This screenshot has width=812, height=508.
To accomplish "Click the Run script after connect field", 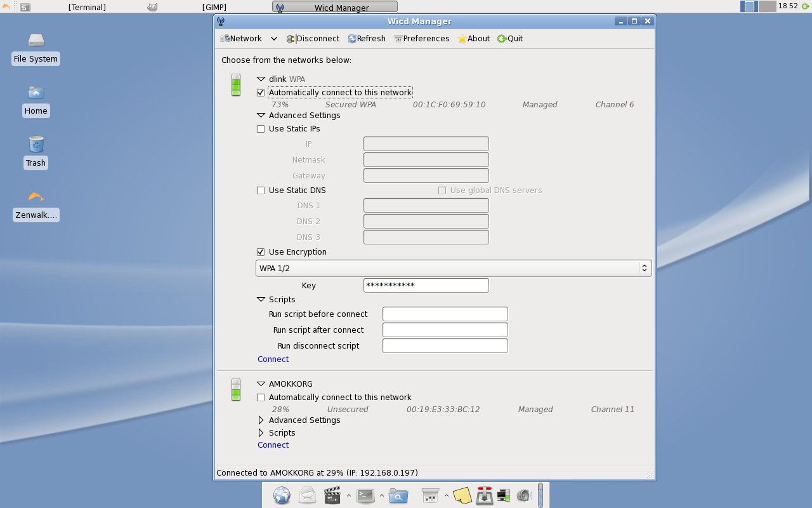I will click(x=445, y=330).
